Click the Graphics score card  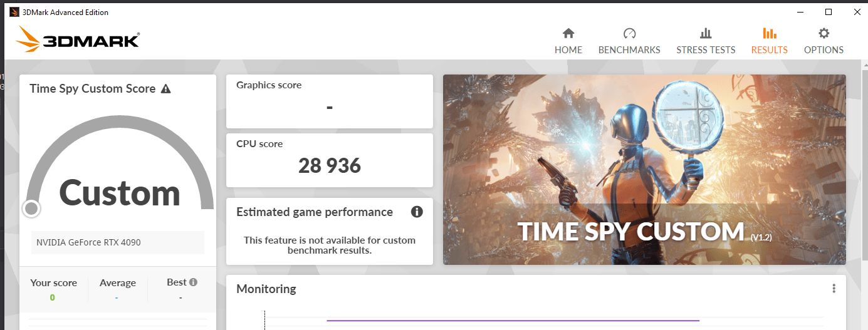[x=330, y=101]
